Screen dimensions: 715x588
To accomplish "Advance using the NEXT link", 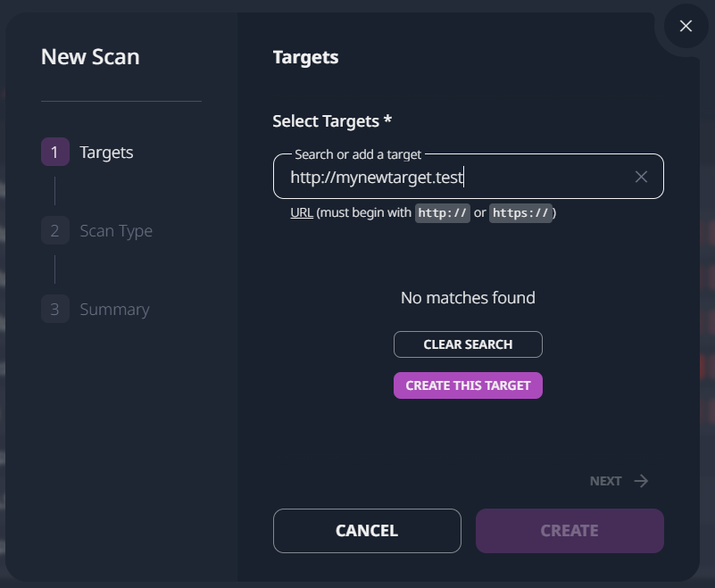I will click(x=604, y=480).
